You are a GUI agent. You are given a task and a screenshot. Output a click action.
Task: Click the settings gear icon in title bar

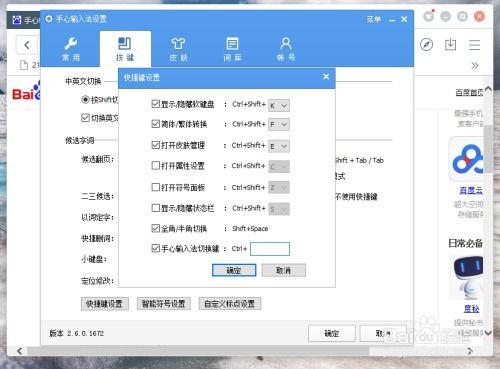click(49, 19)
